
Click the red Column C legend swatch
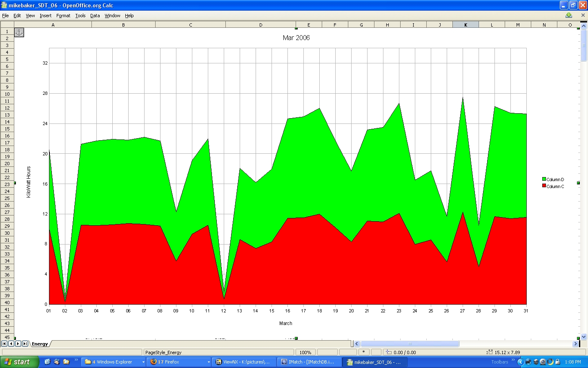pyautogui.click(x=544, y=186)
